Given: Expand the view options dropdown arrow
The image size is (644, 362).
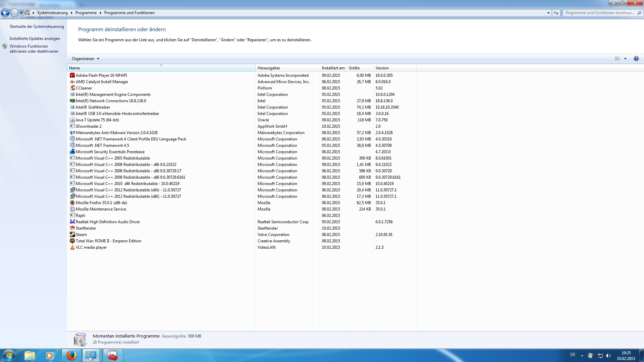Looking at the screenshot, I should tap(625, 59).
